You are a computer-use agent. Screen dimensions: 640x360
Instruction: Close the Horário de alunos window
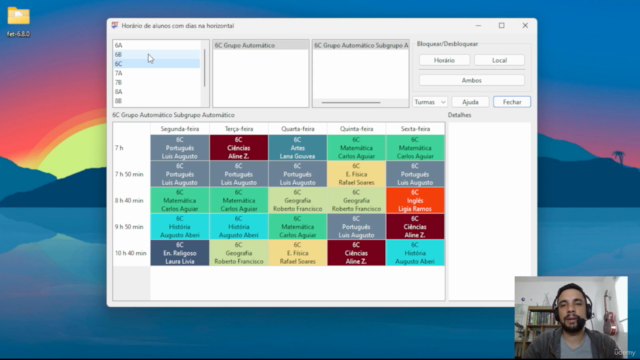point(525,25)
